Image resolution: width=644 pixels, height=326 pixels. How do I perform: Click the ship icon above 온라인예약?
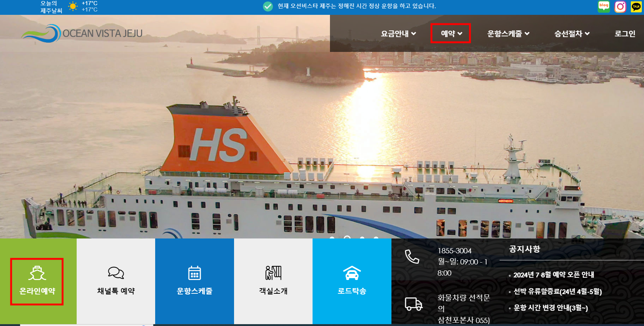[37, 273]
